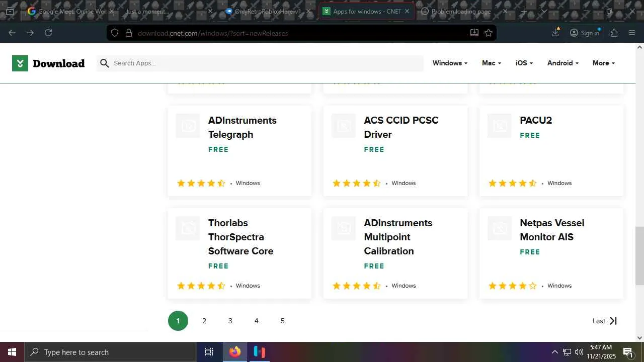Viewport: 644px width, 362px height.
Task: Click the site security padlock icon
Action: pos(128,33)
